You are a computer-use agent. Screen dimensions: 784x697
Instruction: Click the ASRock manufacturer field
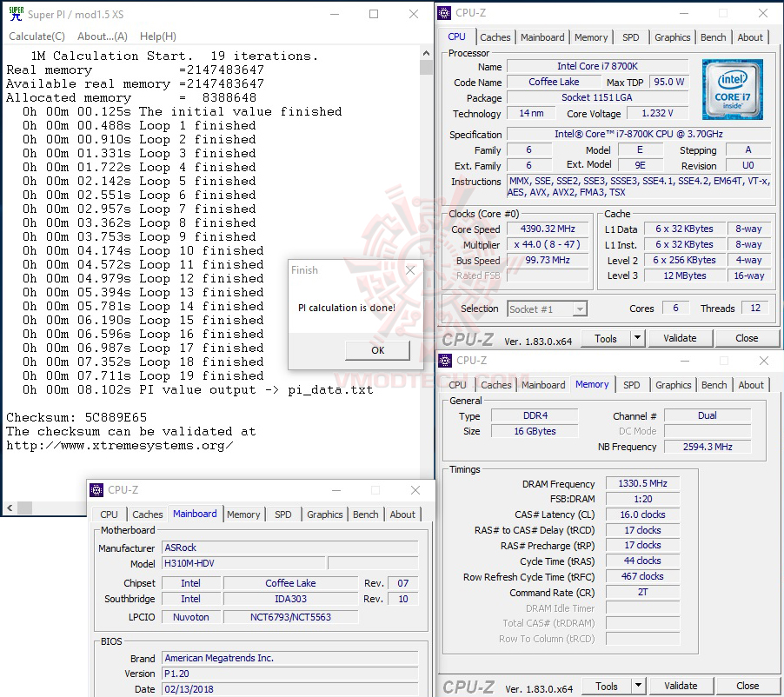click(x=290, y=548)
